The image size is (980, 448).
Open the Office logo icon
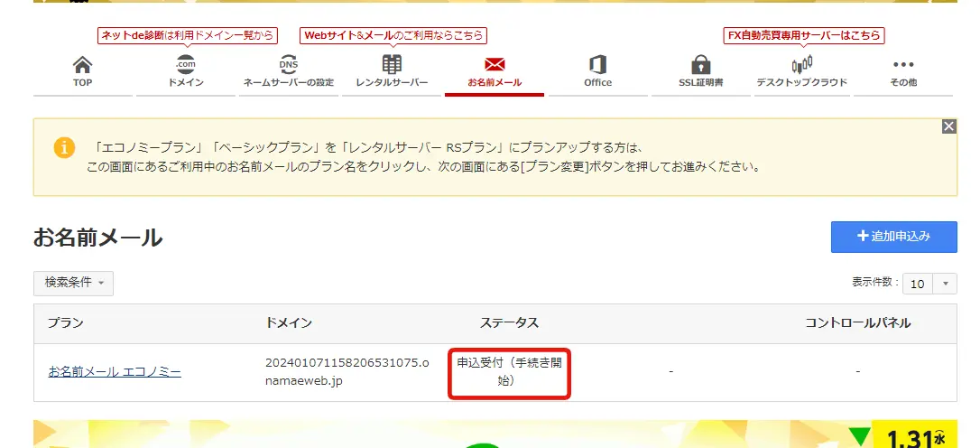click(x=597, y=65)
